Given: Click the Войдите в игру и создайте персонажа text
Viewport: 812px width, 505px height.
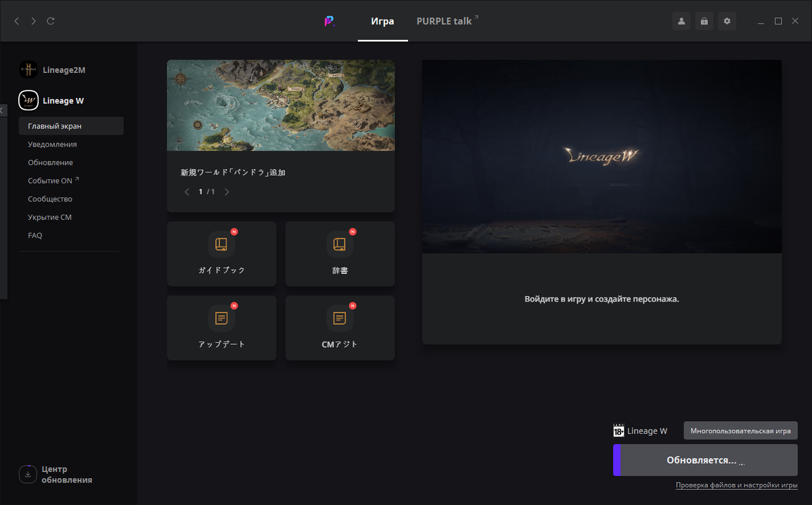Looking at the screenshot, I should point(602,299).
